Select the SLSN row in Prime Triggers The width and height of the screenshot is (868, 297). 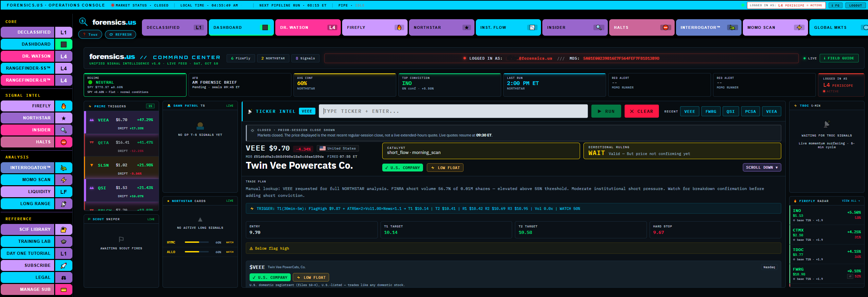[122, 168]
